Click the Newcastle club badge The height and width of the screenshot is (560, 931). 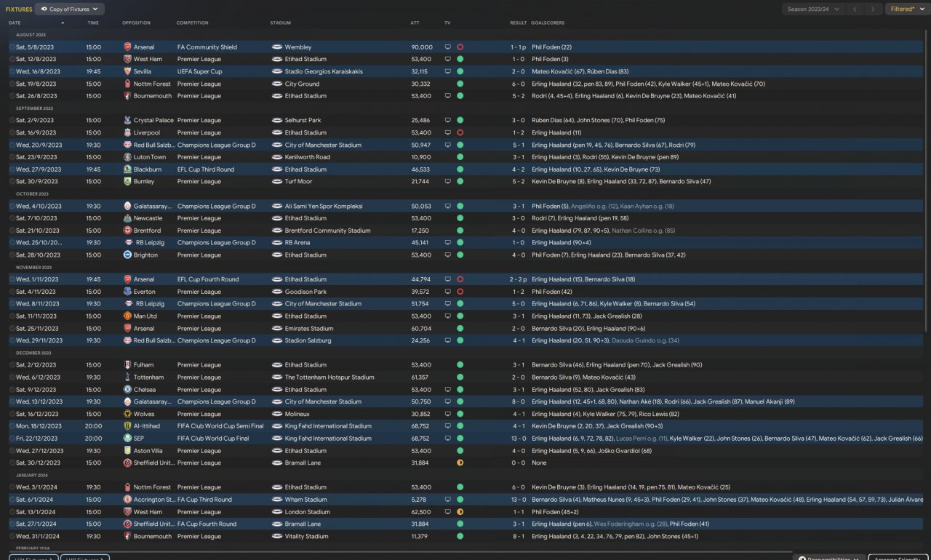[127, 218]
